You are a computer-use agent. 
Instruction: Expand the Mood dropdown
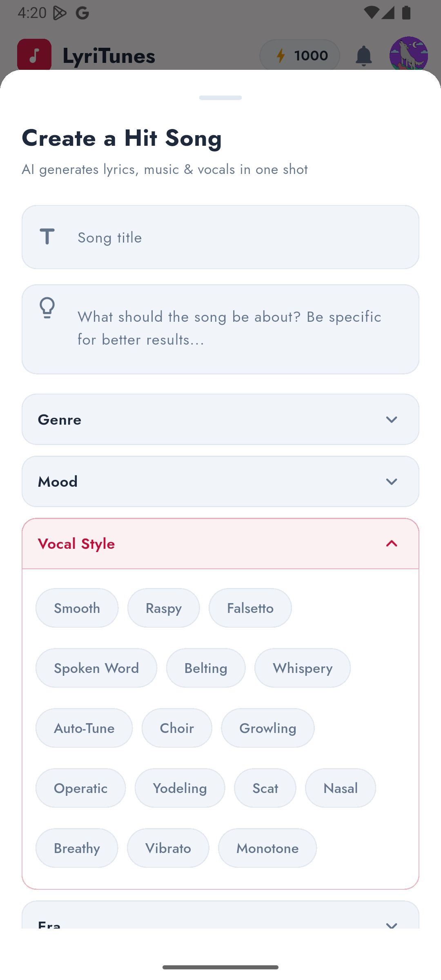(220, 481)
